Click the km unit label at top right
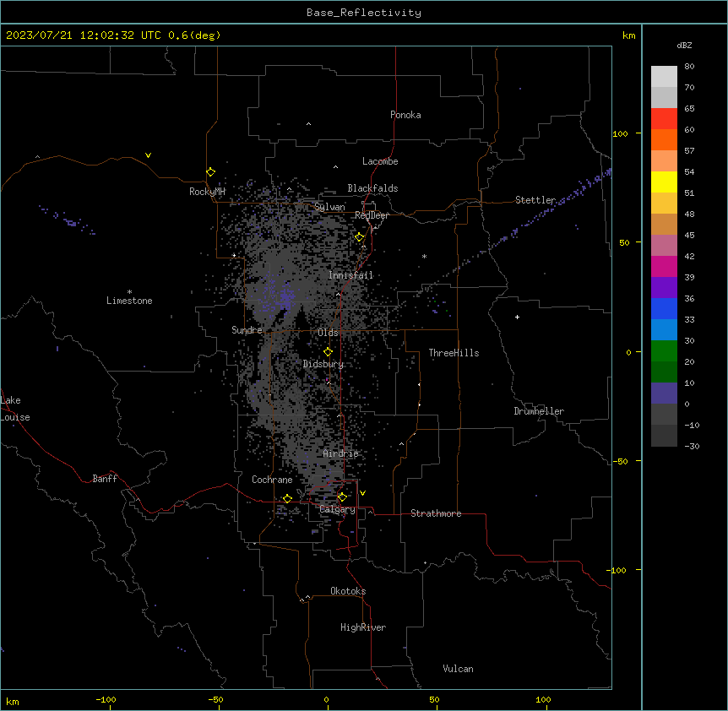728x711 pixels. [x=629, y=35]
